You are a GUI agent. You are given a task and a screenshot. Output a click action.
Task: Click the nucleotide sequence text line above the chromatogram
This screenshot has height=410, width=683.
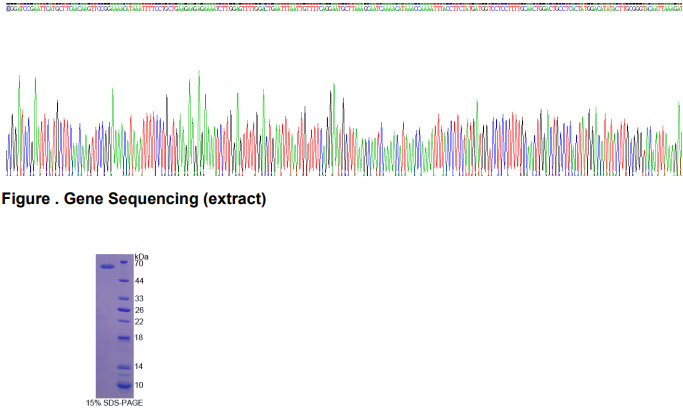click(343, 8)
